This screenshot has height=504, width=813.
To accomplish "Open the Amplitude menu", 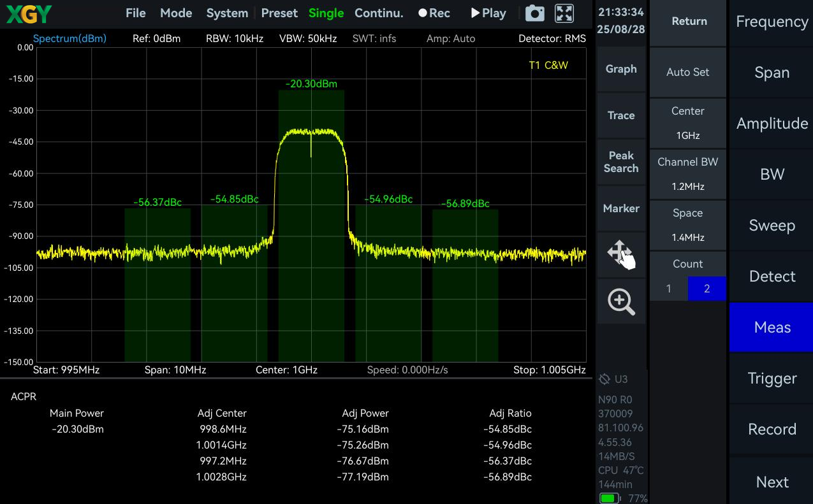I will (772, 124).
